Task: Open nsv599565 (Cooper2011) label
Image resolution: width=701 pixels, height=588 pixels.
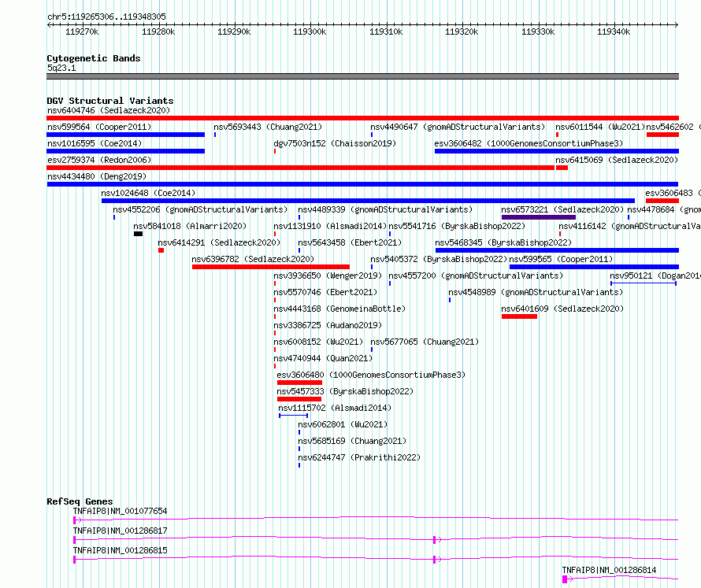Action: pos(561,259)
